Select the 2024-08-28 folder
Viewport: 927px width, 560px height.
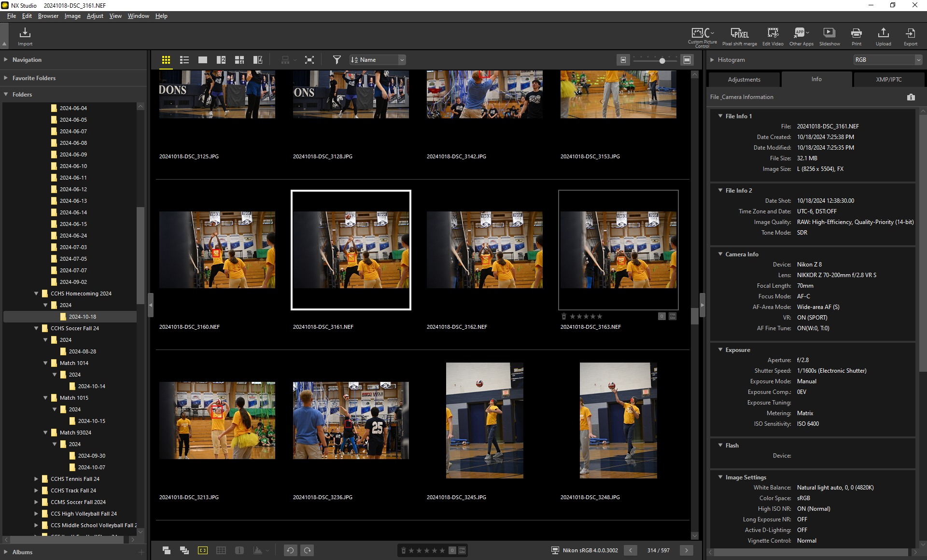coord(82,351)
